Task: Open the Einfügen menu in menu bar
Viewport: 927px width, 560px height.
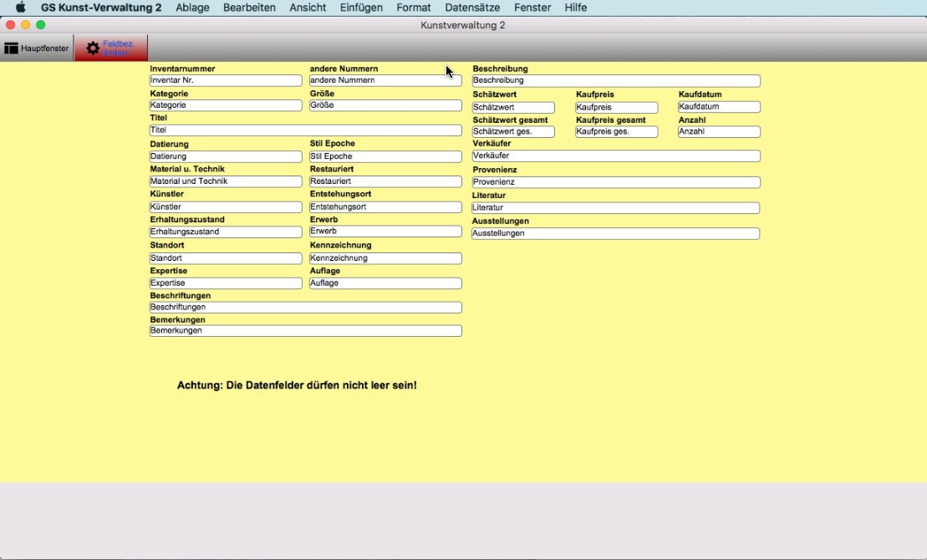Action: tap(361, 8)
